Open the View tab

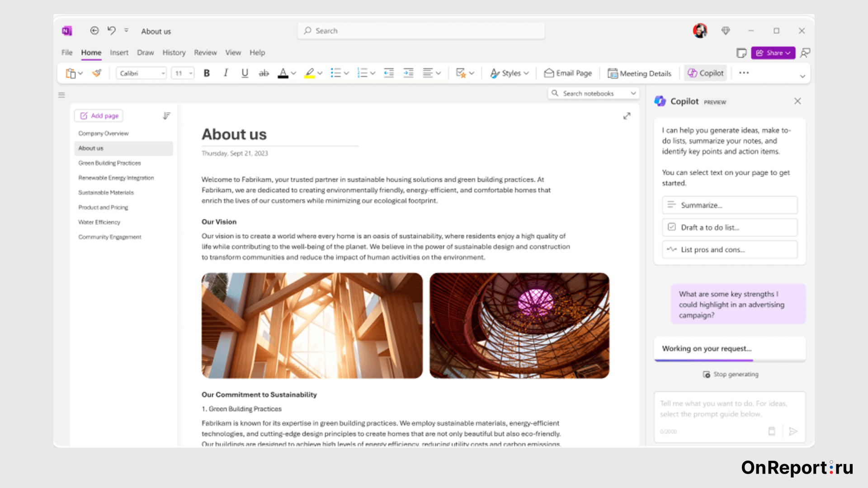point(233,52)
